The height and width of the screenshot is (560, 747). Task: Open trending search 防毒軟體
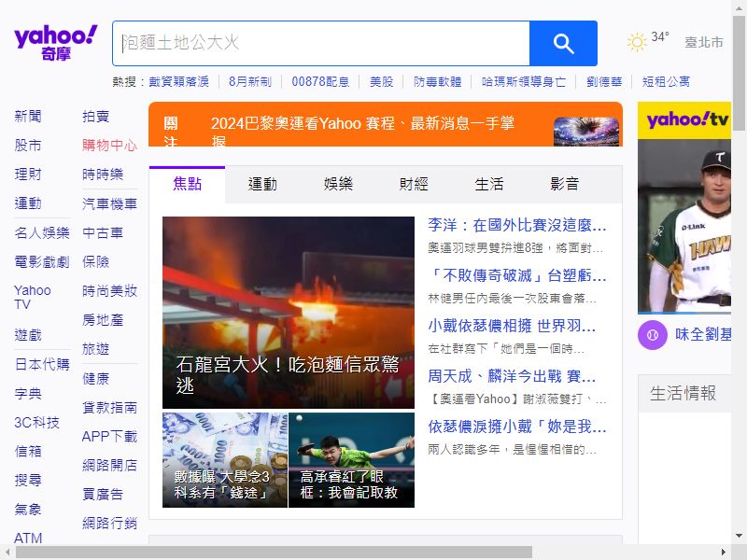pyautogui.click(x=437, y=82)
